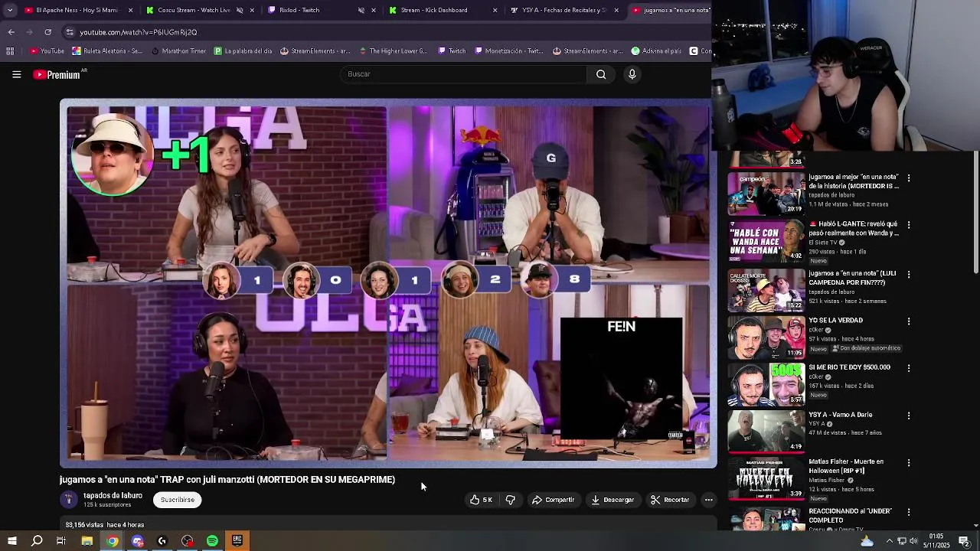This screenshot has width=980, height=551.
Task: Open the Chrome apps grid bookmark
Action: [10, 51]
